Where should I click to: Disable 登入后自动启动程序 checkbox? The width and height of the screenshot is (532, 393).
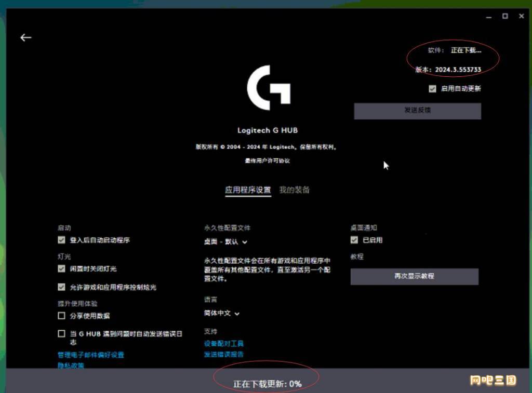pos(61,240)
